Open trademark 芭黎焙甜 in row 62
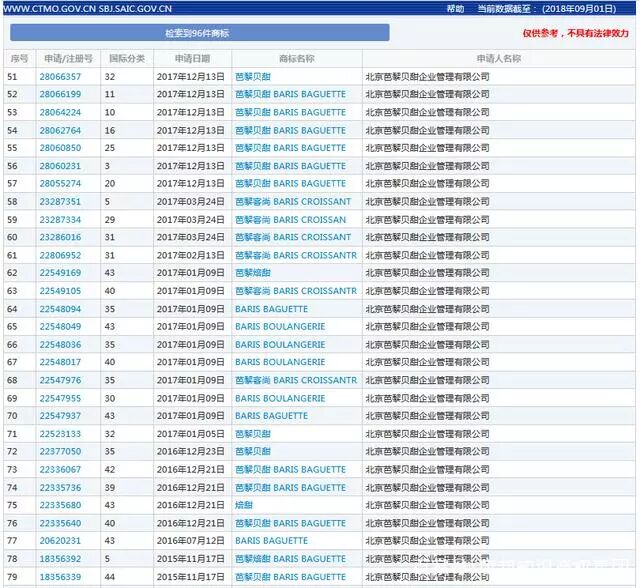640x588 pixels. click(253, 273)
